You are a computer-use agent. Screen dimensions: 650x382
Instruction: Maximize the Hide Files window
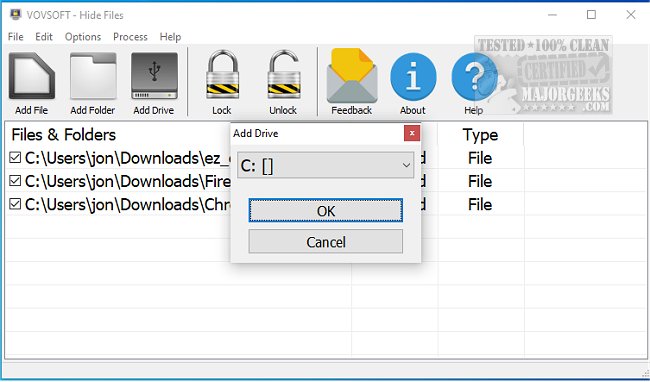[x=592, y=15]
